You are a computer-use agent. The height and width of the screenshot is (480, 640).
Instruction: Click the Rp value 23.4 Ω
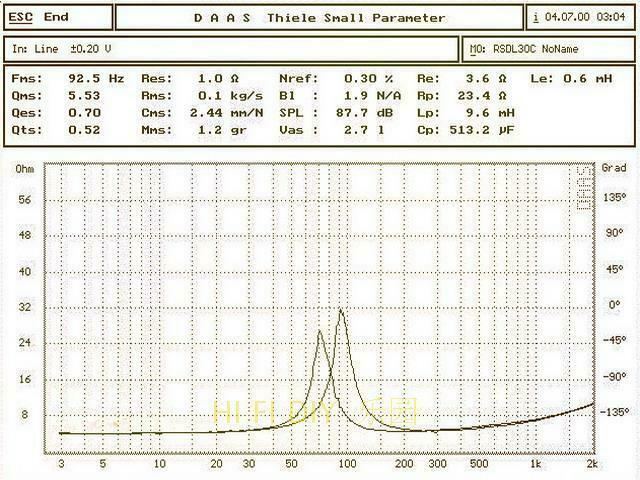[482, 96]
